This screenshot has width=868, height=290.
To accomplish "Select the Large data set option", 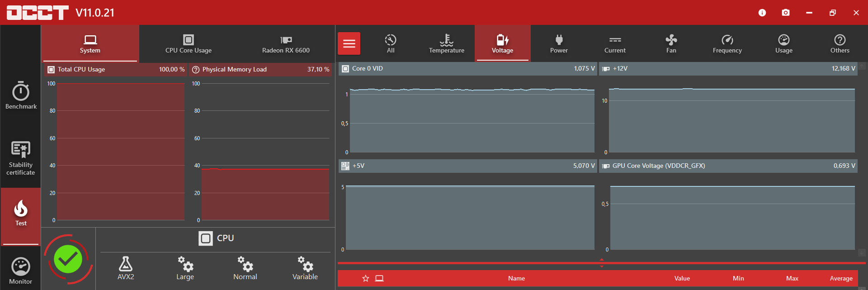I will [185, 268].
